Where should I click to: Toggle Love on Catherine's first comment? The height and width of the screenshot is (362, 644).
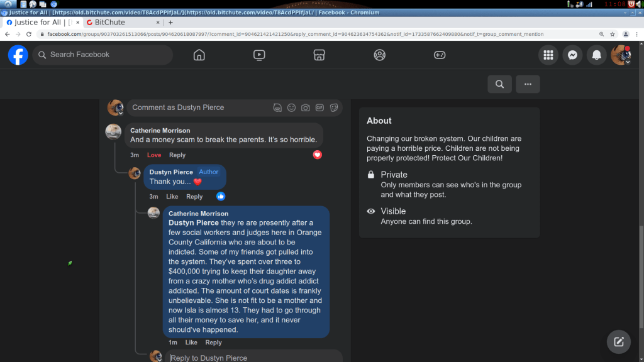[154, 155]
